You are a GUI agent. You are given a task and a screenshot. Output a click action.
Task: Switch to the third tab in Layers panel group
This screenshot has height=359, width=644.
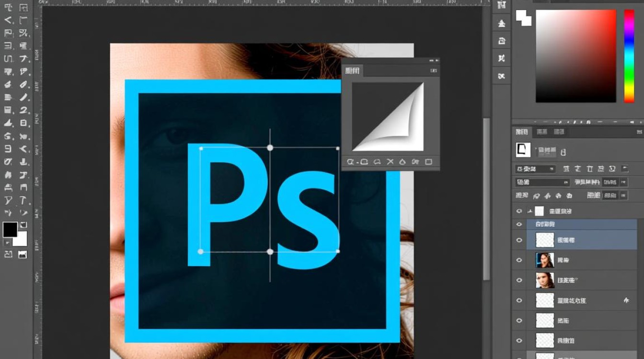[559, 132]
